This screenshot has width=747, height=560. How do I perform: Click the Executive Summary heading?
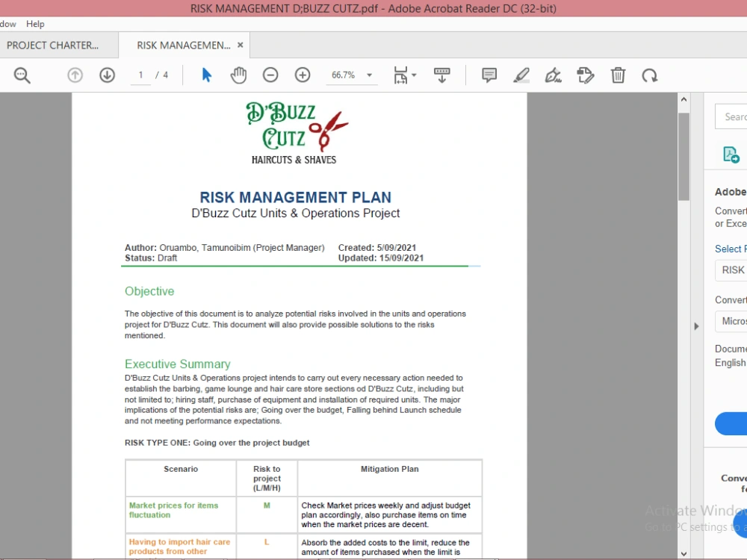coord(178,364)
